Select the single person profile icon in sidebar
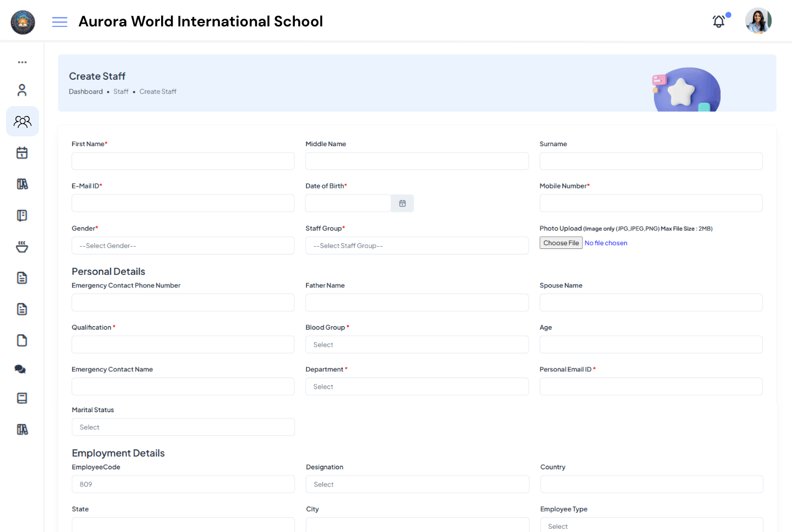This screenshot has width=792, height=532. pos(22,90)
